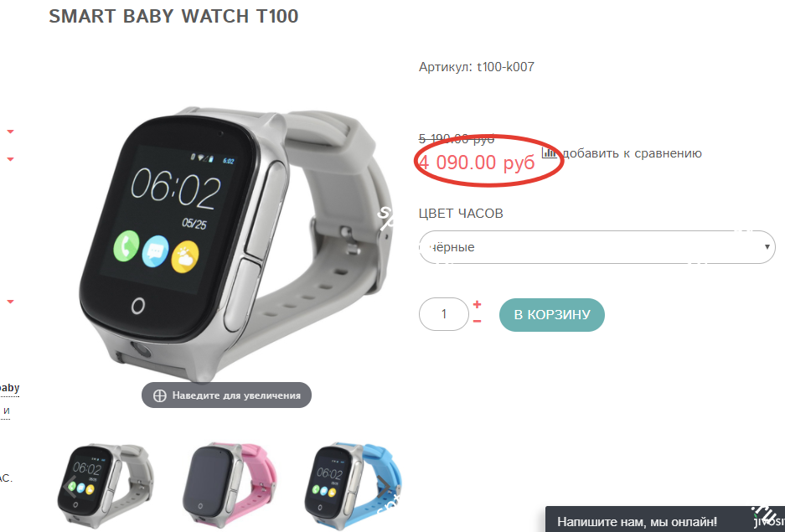Viewport: 785px width, 532px height.
Task: Open the "baby" link in left sidebar
Action: [8, 388]
